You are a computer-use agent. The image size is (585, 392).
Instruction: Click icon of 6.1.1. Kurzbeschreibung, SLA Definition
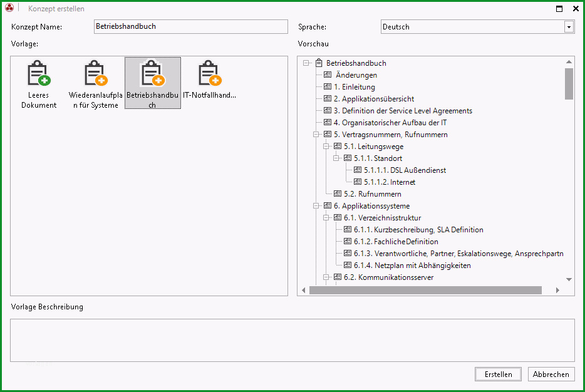click(x=348, y=229)
